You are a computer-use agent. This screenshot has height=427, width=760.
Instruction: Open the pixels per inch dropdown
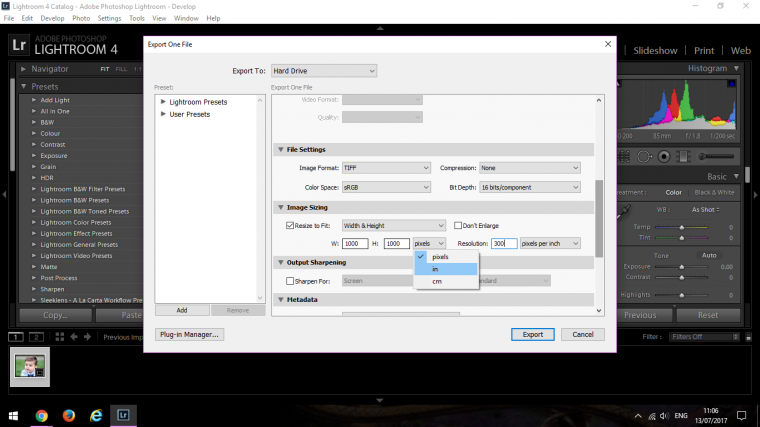tap(550, 243)
